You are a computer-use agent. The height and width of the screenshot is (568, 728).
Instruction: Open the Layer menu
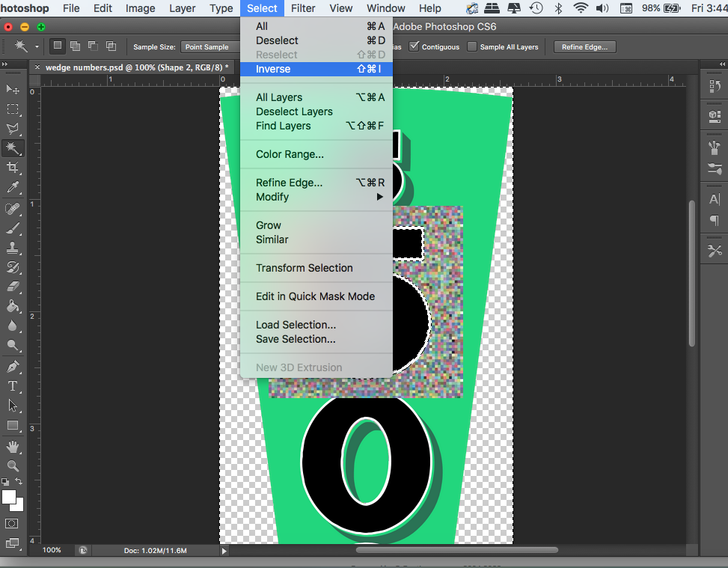pyautogui.click(x=182, y=8)
